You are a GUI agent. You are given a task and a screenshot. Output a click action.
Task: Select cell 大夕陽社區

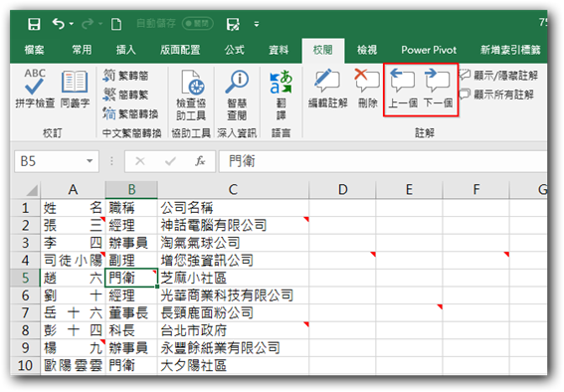click(233, 365)
